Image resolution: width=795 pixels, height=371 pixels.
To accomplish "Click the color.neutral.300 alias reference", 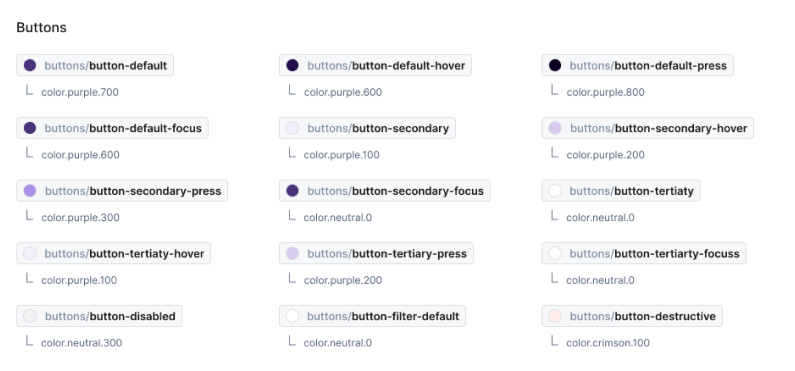I will pyautogui.click(x=82, y=343).
